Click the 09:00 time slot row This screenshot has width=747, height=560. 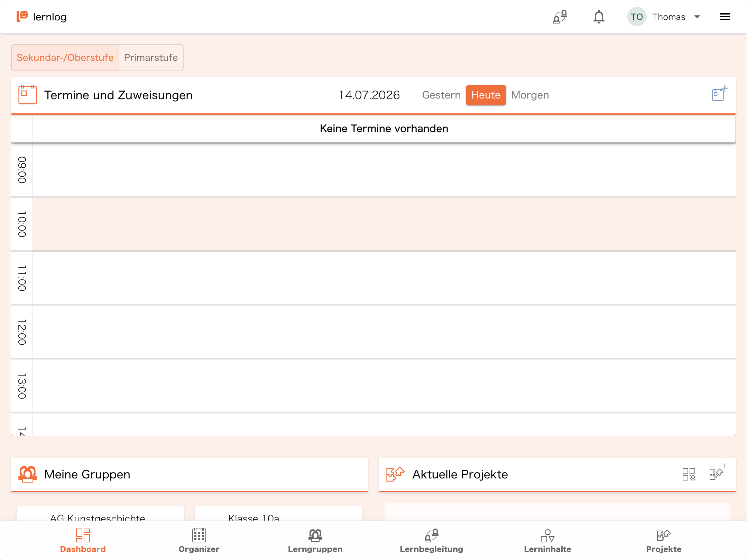384,170
